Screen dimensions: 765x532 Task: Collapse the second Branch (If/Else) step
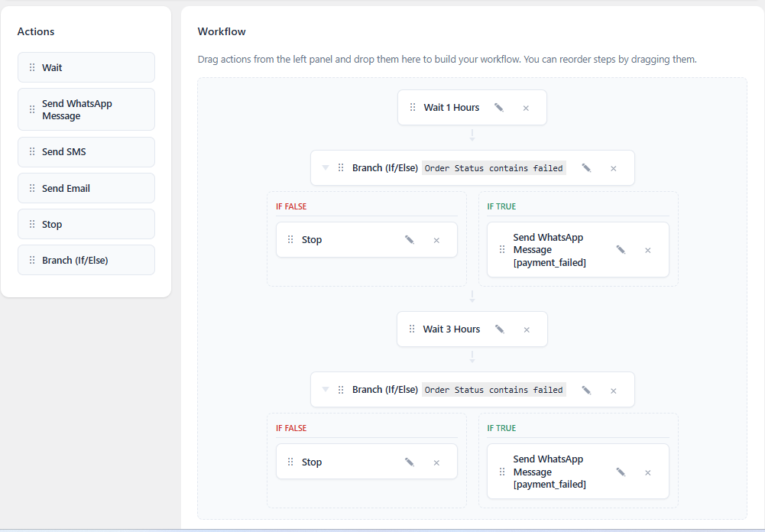point(326,390)
